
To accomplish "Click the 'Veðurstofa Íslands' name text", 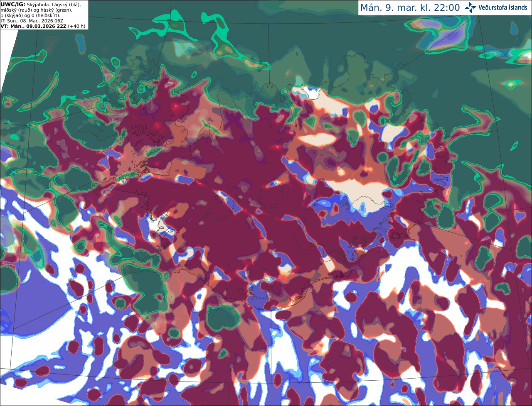I will click(x=502, y=7).
